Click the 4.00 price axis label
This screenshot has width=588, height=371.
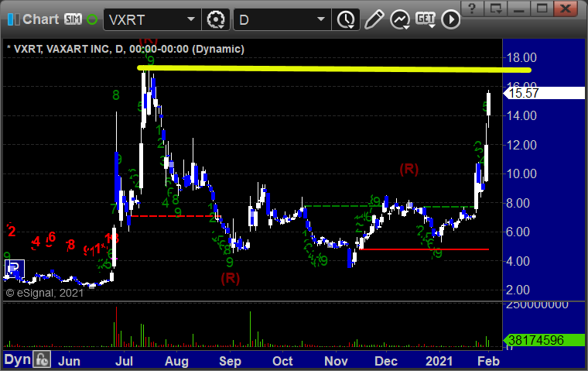(x=518, y=261)
